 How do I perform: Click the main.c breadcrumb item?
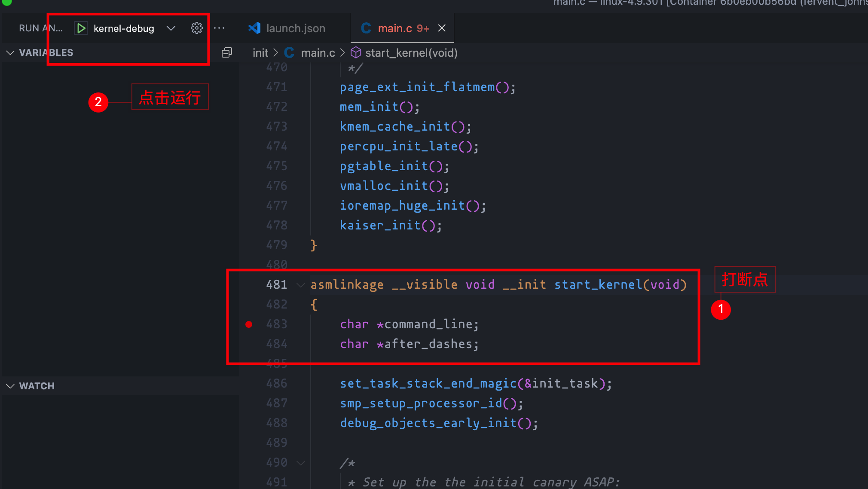[x=318, y=53]
